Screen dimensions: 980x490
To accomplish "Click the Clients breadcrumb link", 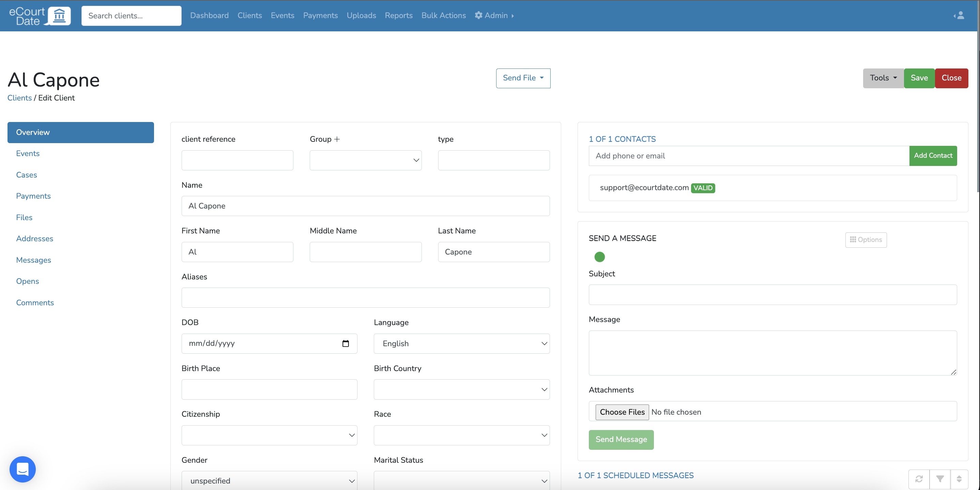I will point(19,98).
